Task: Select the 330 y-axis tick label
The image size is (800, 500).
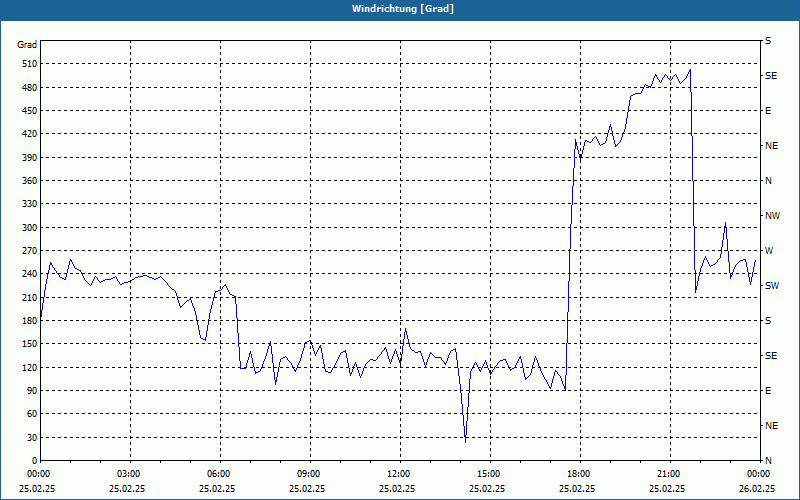Action: point(31,204)
